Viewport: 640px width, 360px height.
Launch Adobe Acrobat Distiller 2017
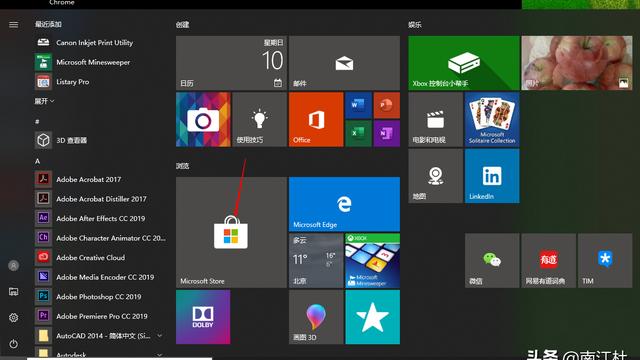pos(100,199)
